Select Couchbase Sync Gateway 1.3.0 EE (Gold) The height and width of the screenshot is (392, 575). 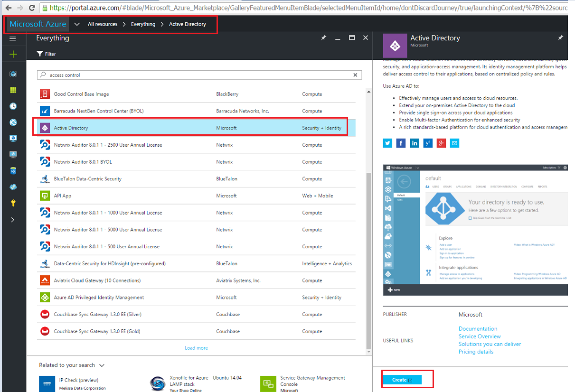(196, 331)
